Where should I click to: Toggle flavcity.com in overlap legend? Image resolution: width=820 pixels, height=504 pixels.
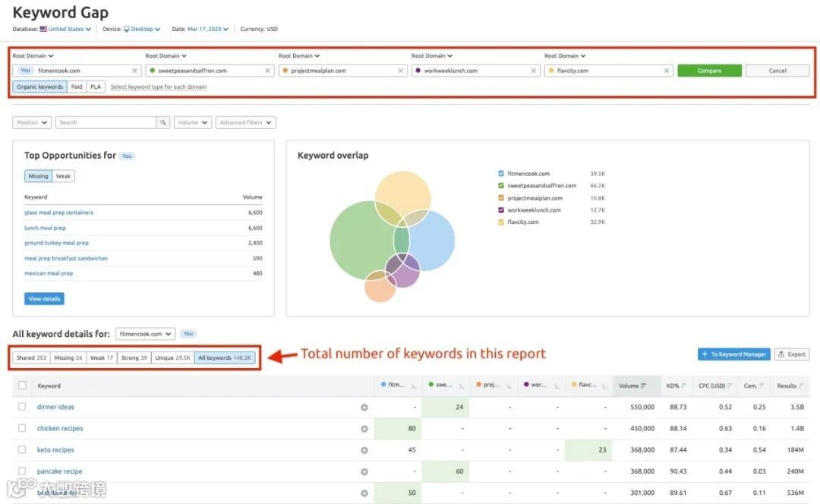pos(501,222)
